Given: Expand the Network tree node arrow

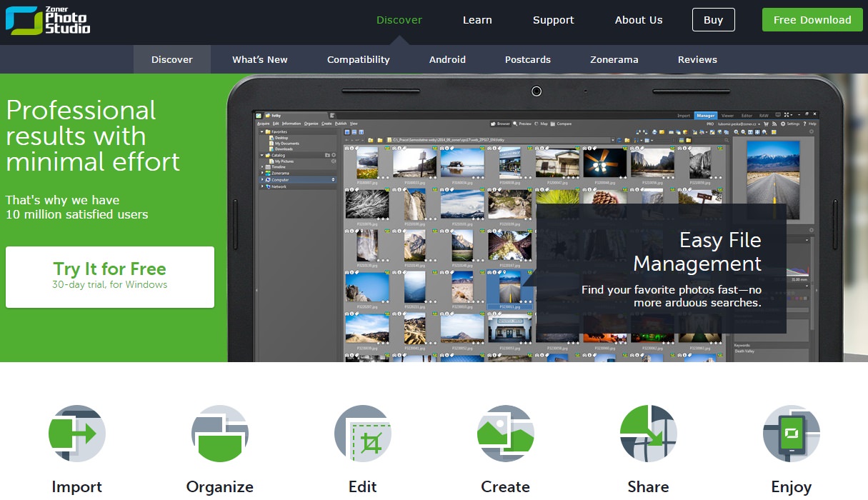Looking at the screenshot, I should [x=262, y=186].
